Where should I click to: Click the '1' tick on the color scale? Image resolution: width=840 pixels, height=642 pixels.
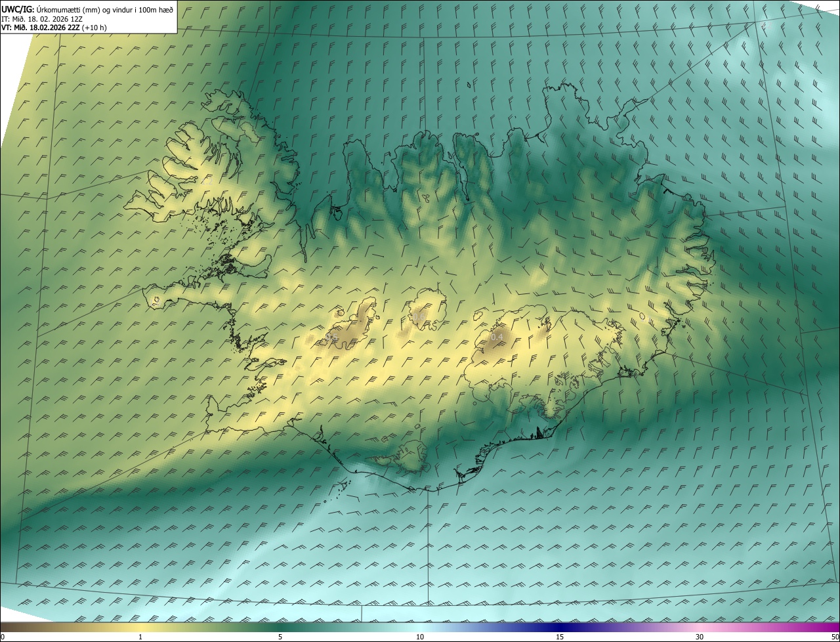tap(140, 637)
